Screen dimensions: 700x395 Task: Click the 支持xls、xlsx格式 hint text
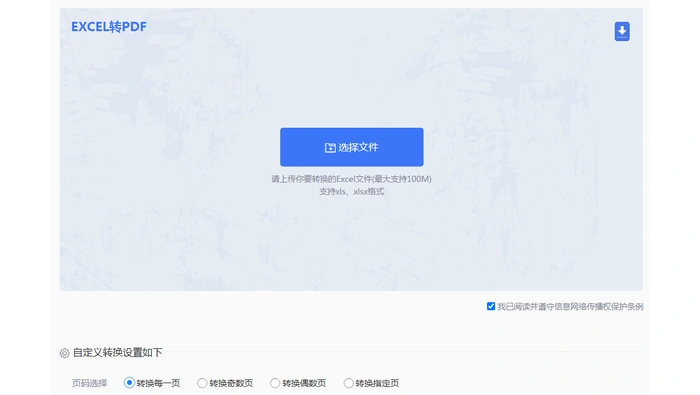point(351,191)
